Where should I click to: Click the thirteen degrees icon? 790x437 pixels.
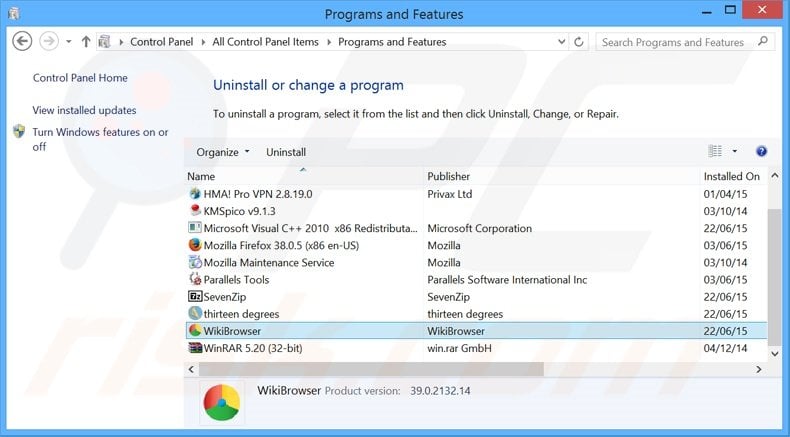pyautogui.click(x=195, y=314)
